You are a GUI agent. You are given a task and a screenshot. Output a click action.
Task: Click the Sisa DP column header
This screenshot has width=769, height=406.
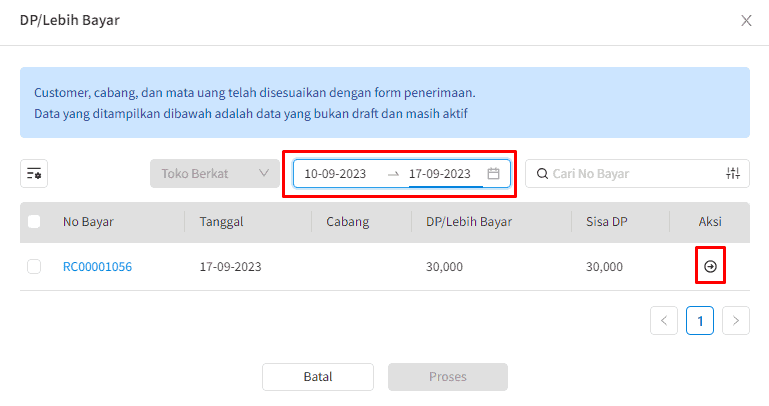pyautogui.click(x=607, y=222)
